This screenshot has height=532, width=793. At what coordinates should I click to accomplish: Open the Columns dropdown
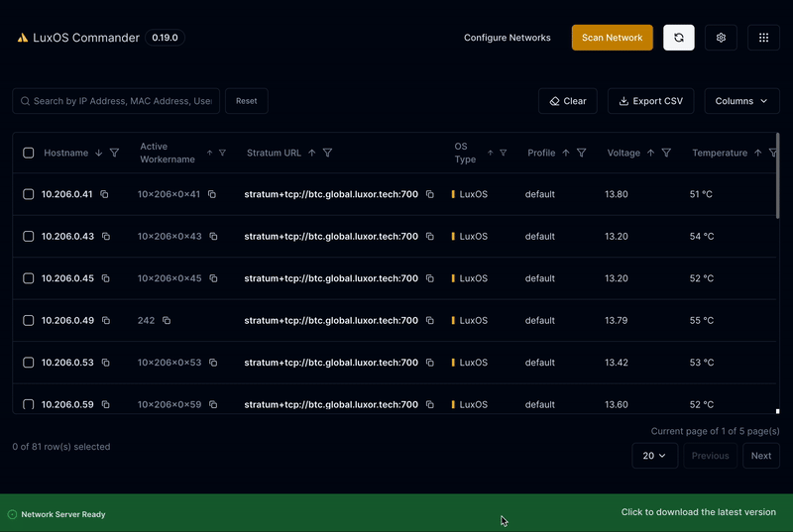click(741, 101)
